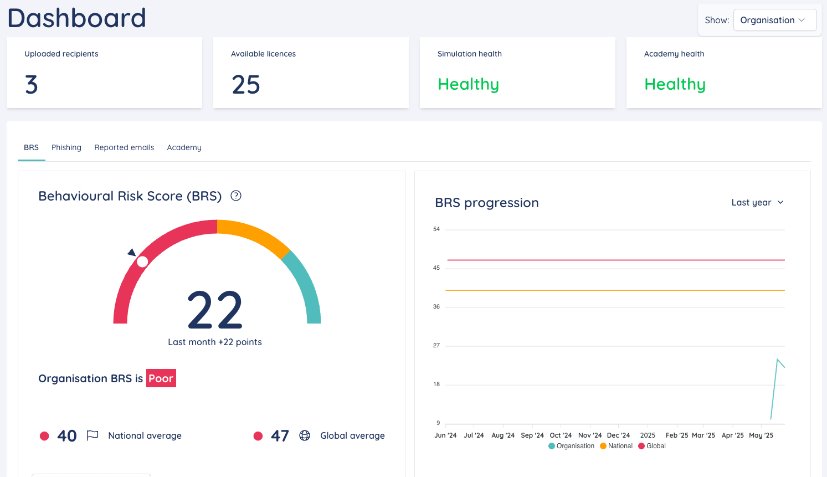Click the National average flag icon

pos(92,436)
